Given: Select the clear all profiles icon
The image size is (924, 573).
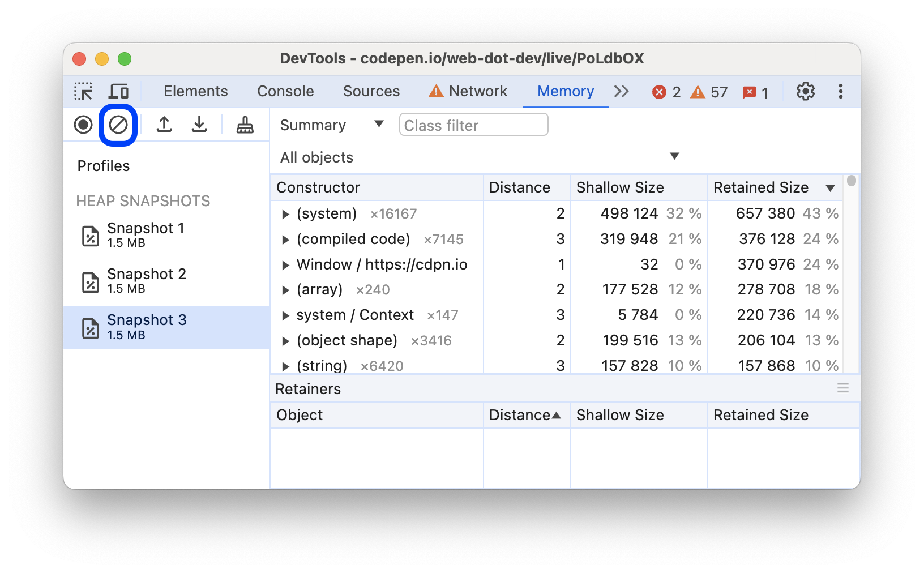Looking at the screenshot, I should tap(118, 125).
